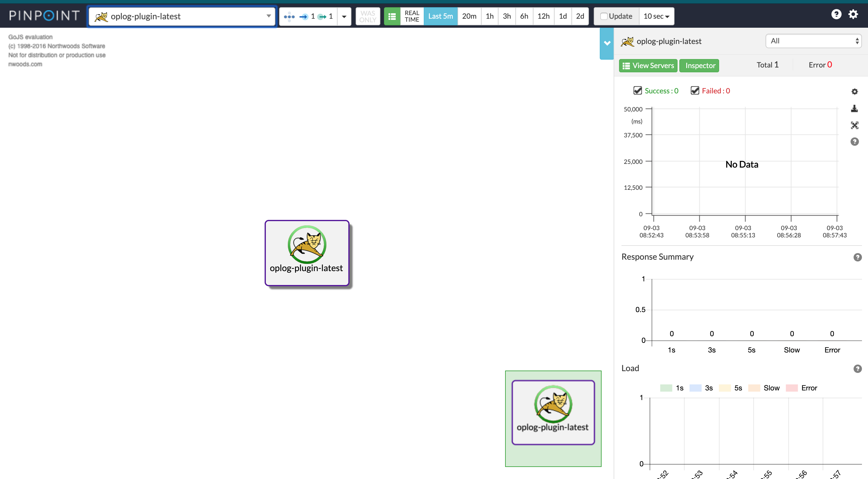Click the Load chart help icon

point(857,368)
